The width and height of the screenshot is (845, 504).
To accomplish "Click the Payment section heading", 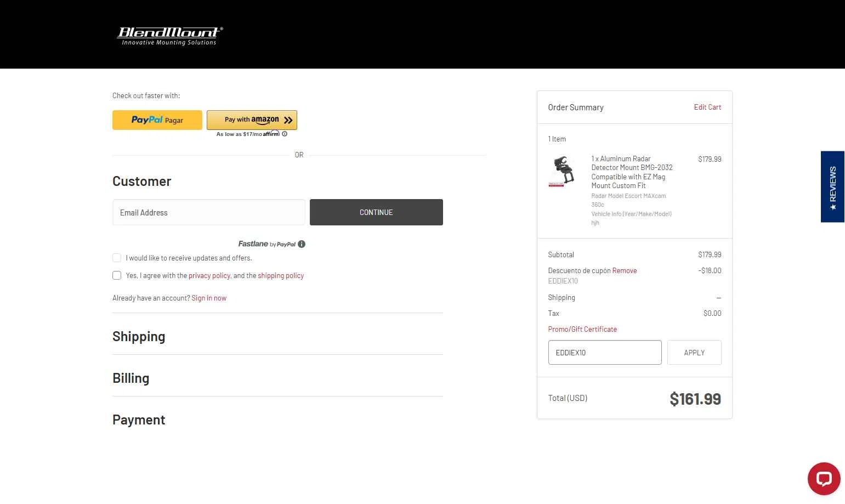I will tap(139, 420).
